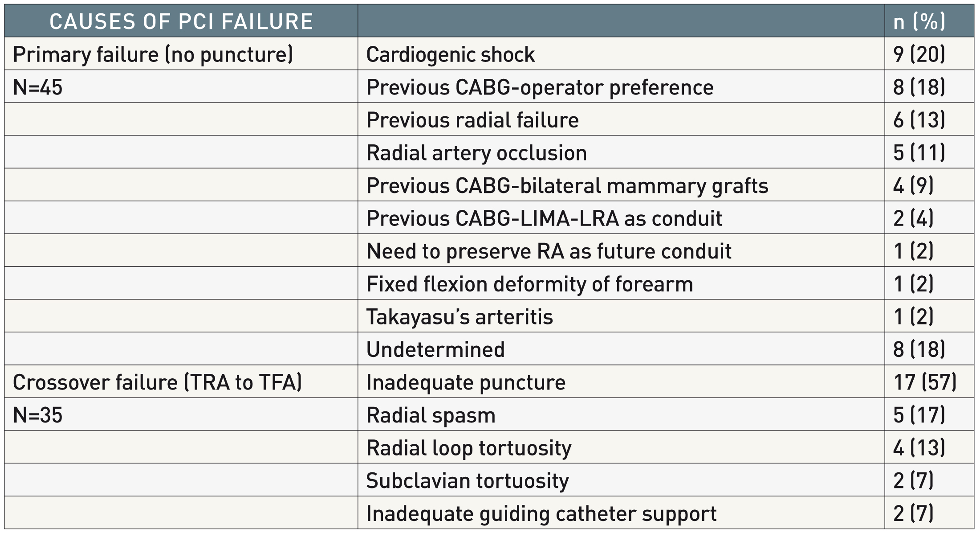
Task: Click "Fixed flexion deformity of forearm" cell
Action: point(529,284)
